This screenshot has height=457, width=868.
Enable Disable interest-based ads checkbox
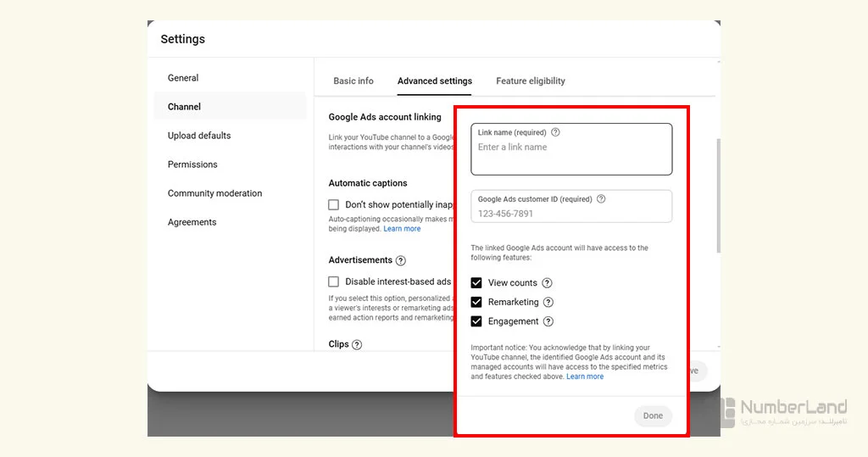pos(333,282)
